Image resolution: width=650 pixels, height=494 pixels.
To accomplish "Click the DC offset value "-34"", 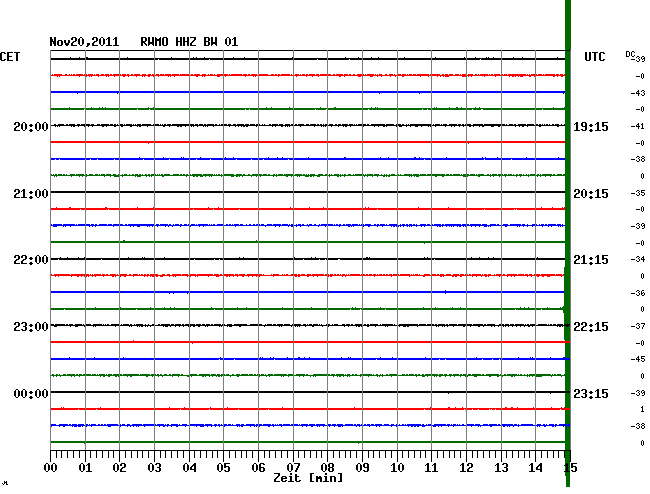I will (638, 259).
